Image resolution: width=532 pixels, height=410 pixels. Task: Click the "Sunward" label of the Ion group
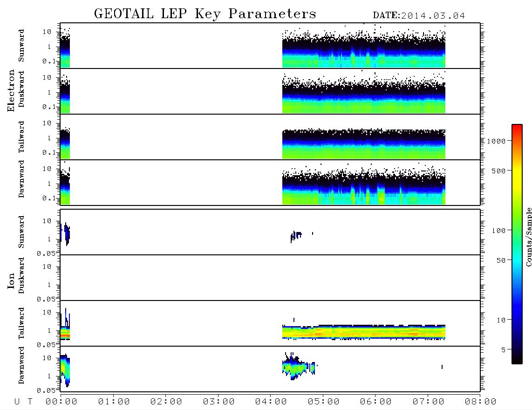pos(21,232)
